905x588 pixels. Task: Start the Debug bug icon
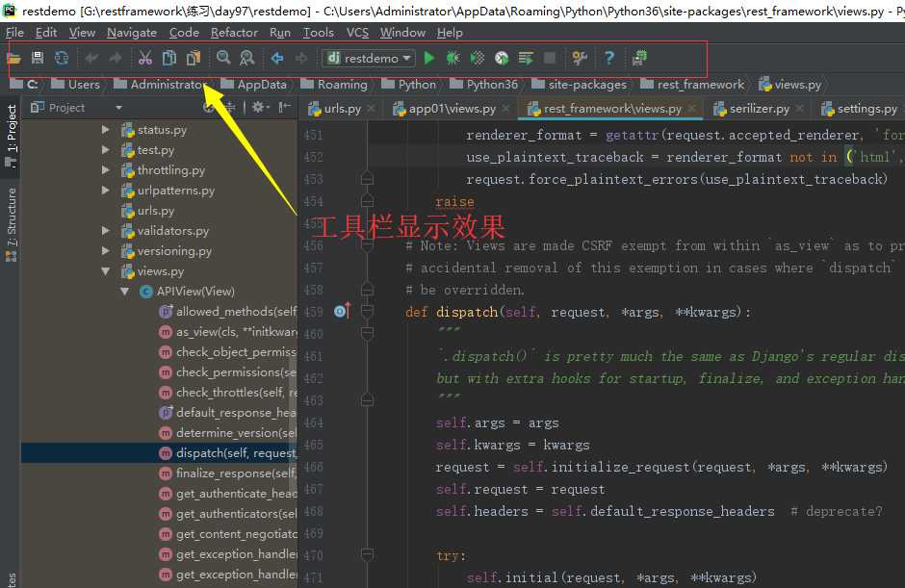(453, 58)
